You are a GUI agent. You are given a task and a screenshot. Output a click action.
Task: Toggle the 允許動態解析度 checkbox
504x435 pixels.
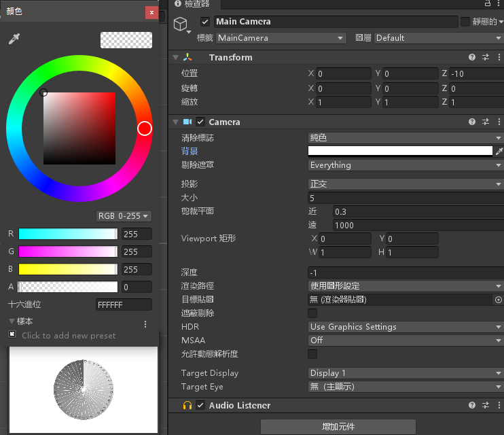pyautogui.click(x=312, y=354)
